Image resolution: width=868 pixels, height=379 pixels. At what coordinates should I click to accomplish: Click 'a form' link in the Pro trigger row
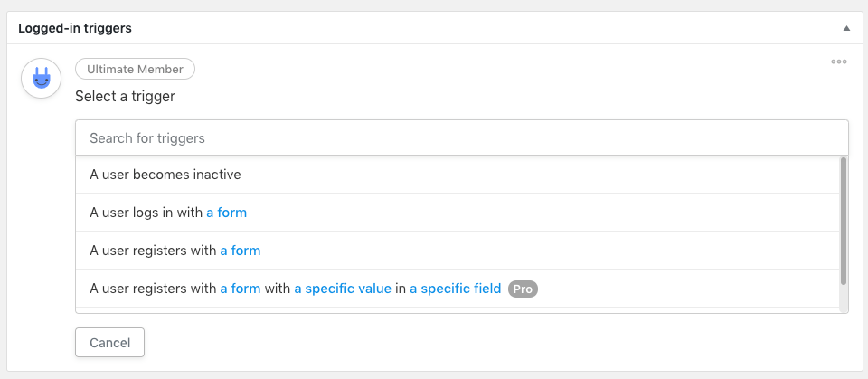(241, 289)
